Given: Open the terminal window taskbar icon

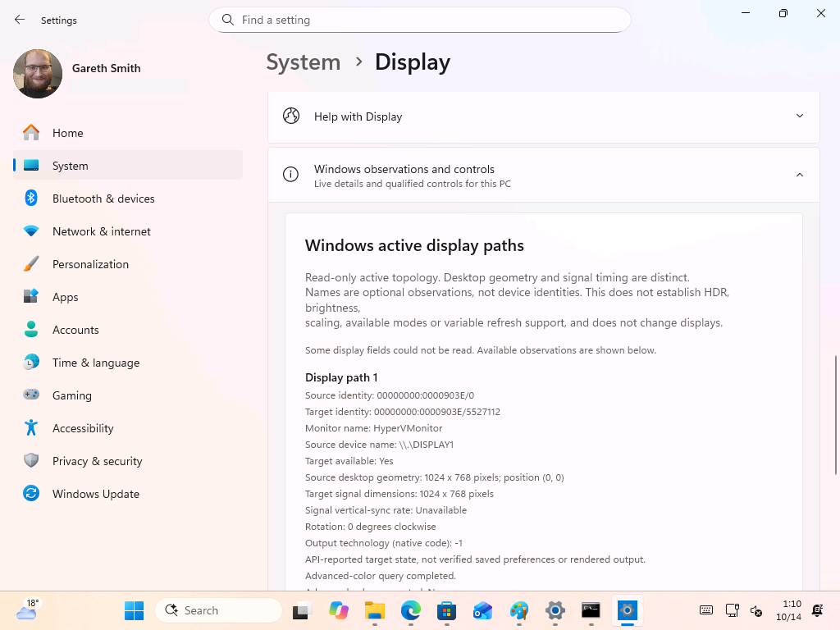Looking at the screenshot, I should pos(591,610).
